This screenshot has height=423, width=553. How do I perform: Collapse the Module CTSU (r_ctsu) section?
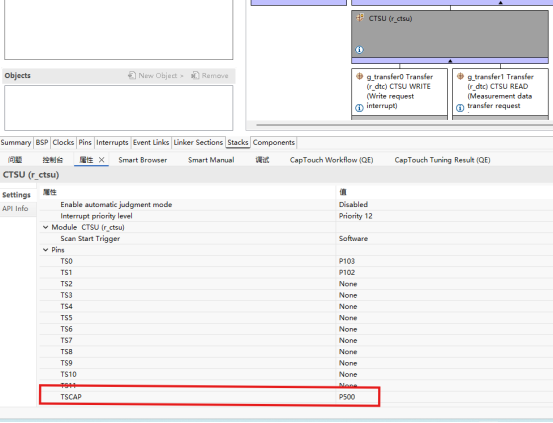pos(45,227)
